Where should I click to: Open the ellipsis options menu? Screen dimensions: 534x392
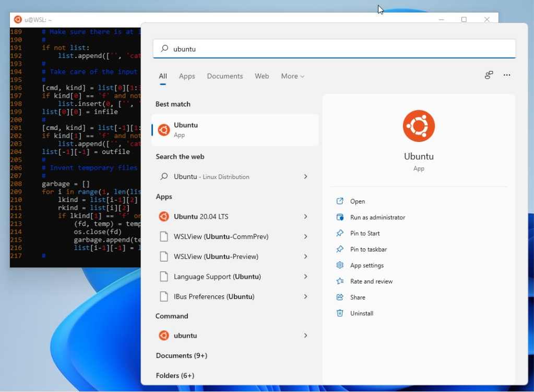(506, 75)
